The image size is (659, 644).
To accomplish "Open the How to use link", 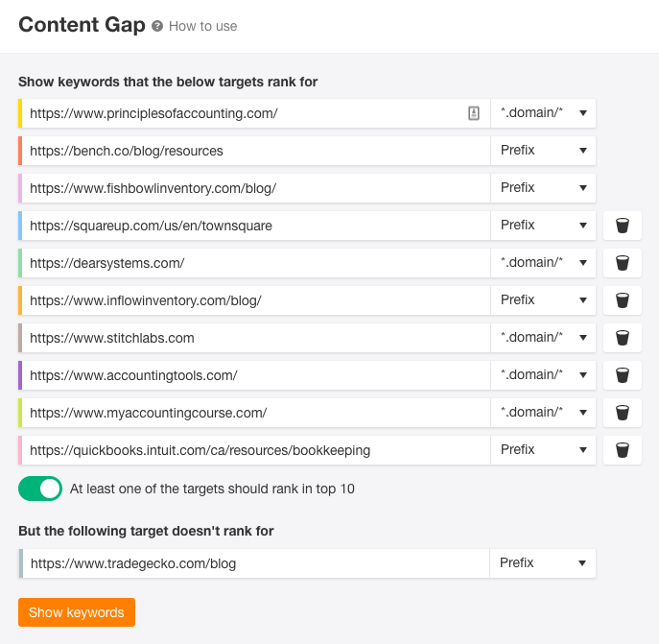I will coord(202,26).
